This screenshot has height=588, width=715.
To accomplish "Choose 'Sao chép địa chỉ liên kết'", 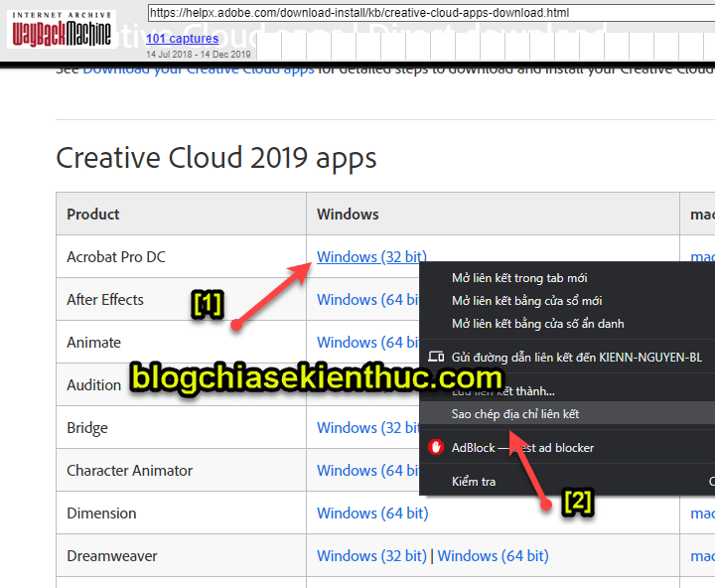I will point(567,414).
